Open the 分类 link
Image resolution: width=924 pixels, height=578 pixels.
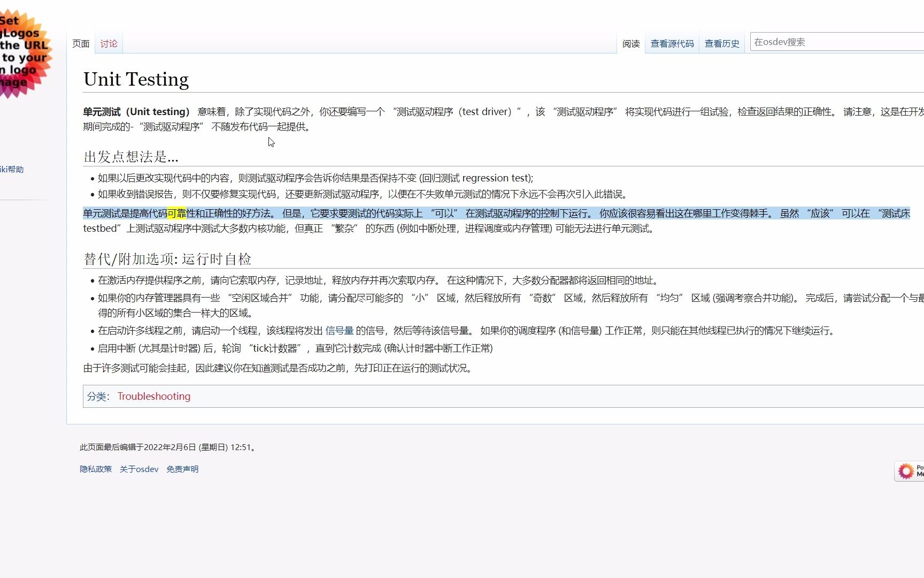[x=97, y=396]
